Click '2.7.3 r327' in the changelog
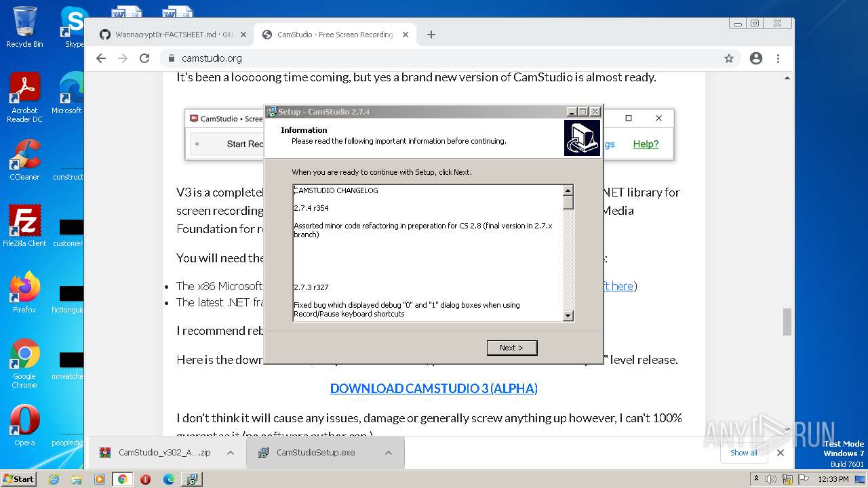Screen dimensions: 868x488 click(311, 287)
